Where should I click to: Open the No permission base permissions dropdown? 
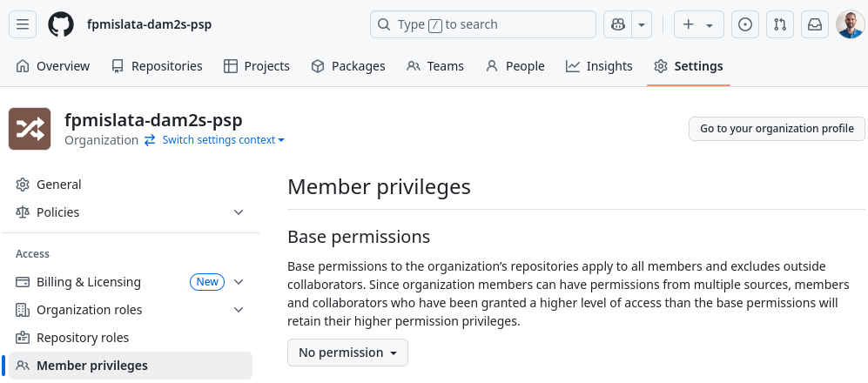pyautogui.click(x=347, y=353)
